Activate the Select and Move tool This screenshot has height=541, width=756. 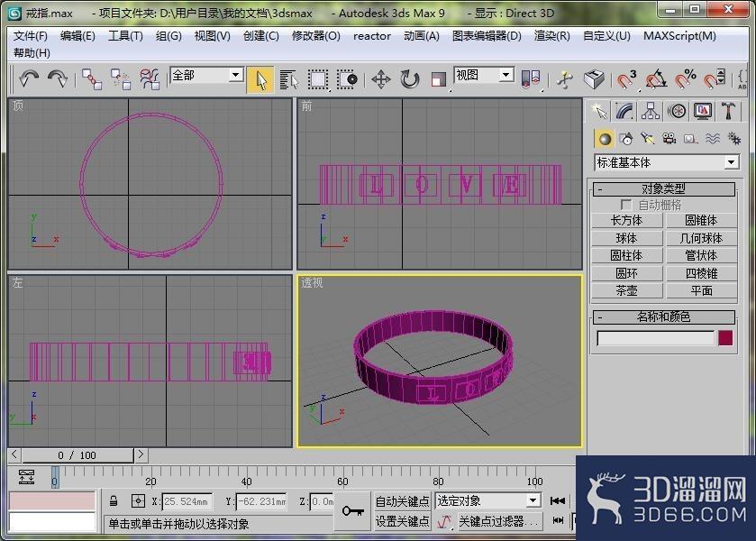coord(381,79)
